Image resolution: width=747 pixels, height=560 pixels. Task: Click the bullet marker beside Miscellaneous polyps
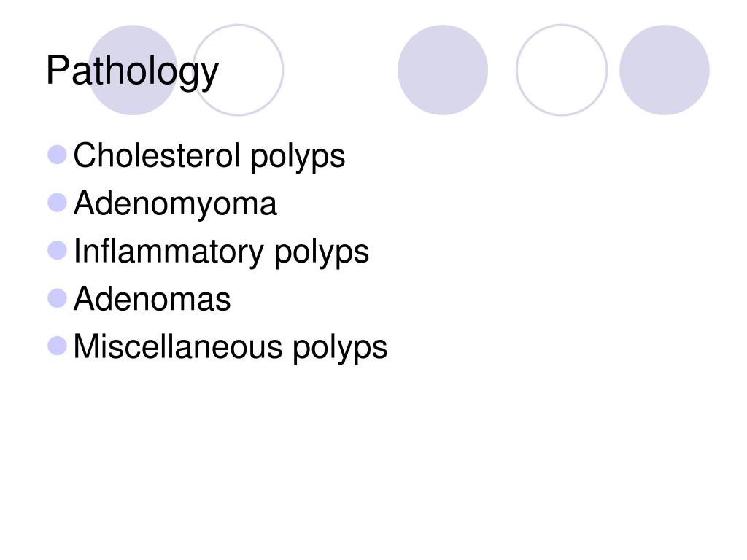point(57,346)
